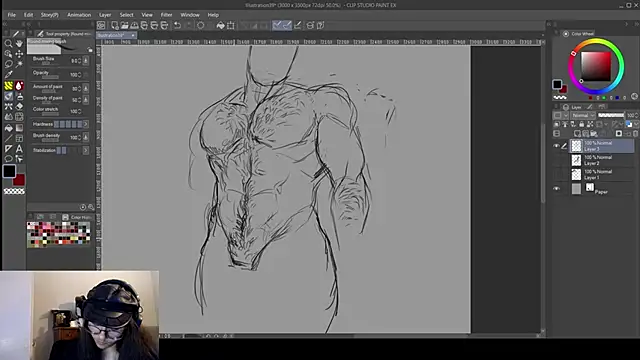The width and height of the screenshot is (640, 360).
Task: Open Density of paint dynamics button
Action: coord(86,100)
